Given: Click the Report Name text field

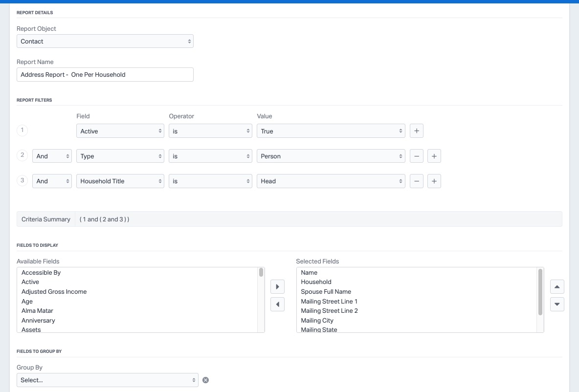Looking at the screenshot, I should pyautogui.click(x=105, y=75).
